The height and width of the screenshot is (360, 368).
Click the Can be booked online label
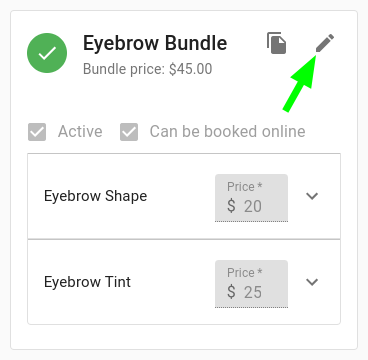pyautogui.click(x=227, y=132)
